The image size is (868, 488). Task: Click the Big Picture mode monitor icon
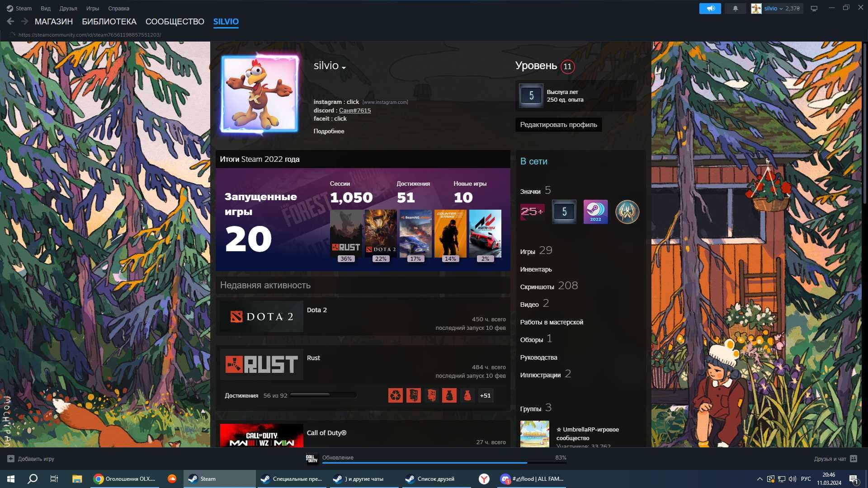click(x=814, y=8)
